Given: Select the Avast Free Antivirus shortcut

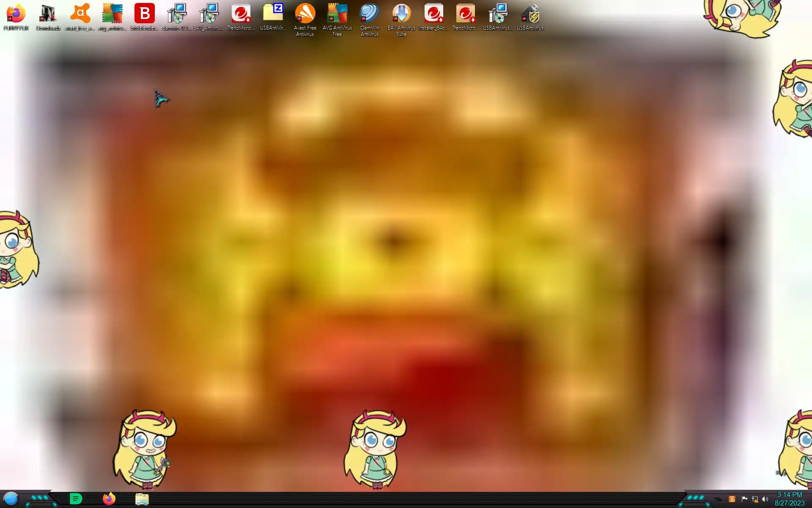Looking at the screenshot, I should 305,15.
